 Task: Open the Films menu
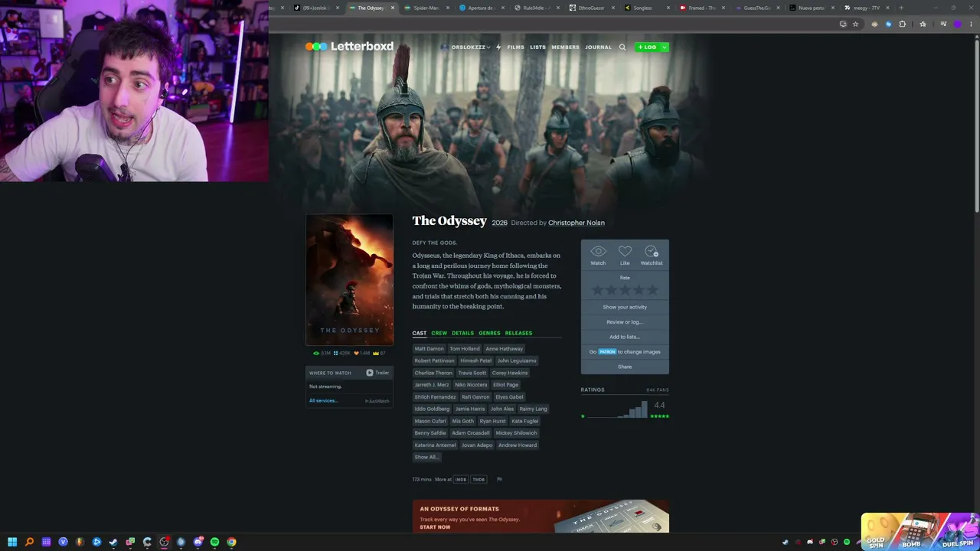click(515, 47)
